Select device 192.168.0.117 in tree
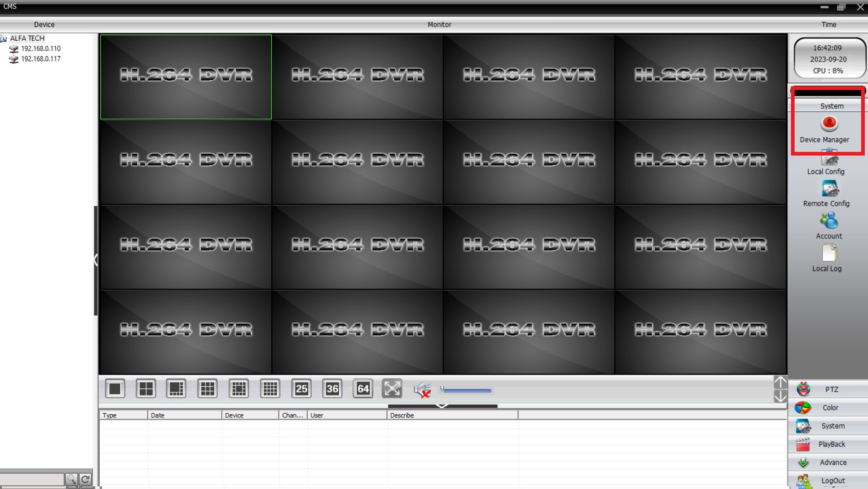Image resolution: width=868 pixels, height=489 pixels. coord(41,59)
